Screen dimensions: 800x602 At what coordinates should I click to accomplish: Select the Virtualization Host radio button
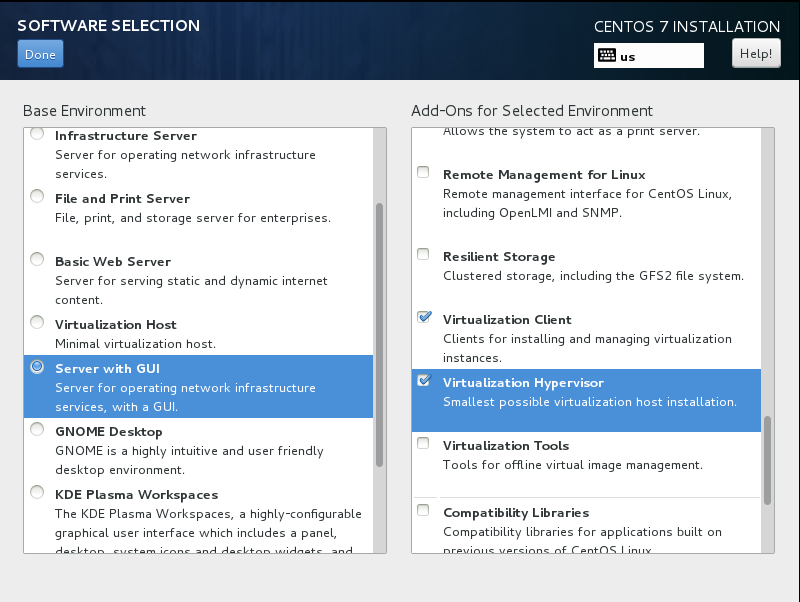tap(37, 322)
